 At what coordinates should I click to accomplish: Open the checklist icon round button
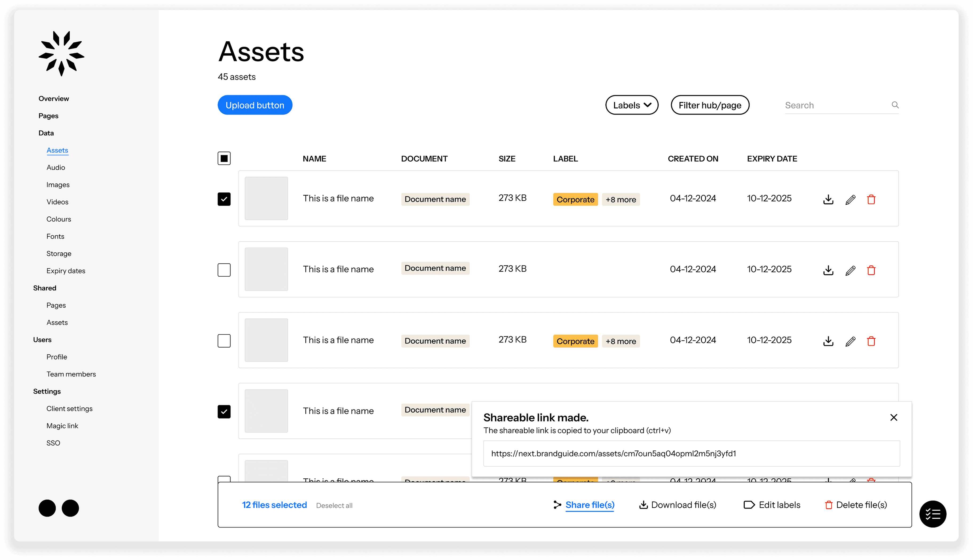pyautogui.click(x=933, y=514)
